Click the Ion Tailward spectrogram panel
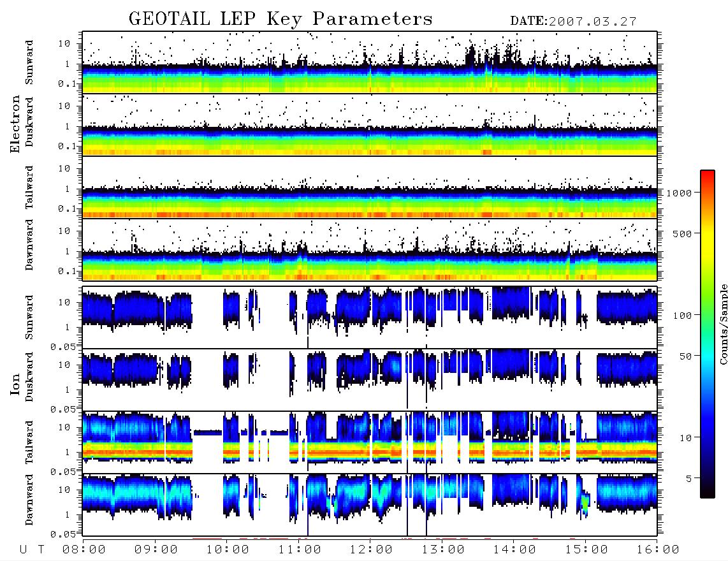This screenshot has height=561, width=728. (x=370, y=442)
